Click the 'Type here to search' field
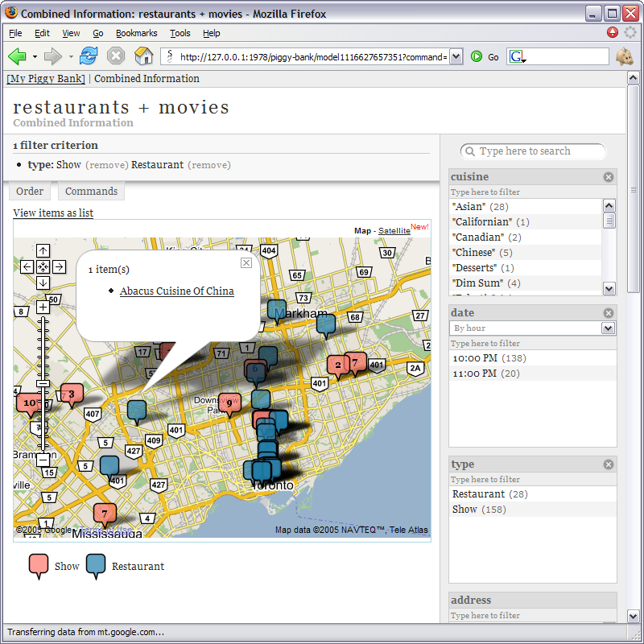 click(533, 151)
